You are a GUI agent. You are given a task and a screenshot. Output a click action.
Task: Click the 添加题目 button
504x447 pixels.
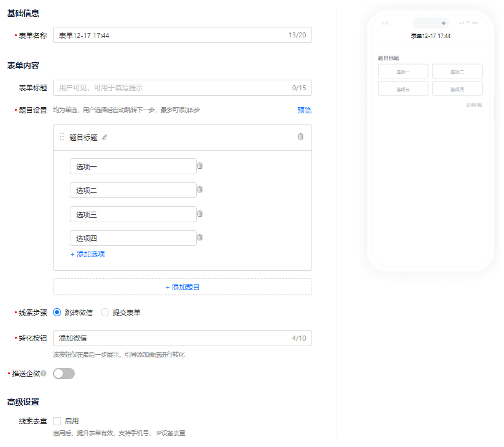(x=183, y=286)
